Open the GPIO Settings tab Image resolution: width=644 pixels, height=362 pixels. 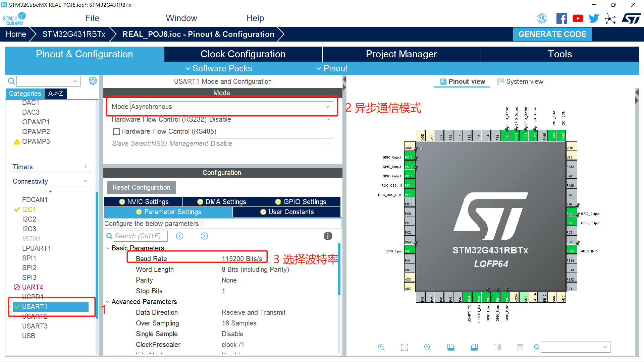click(301, 201)
